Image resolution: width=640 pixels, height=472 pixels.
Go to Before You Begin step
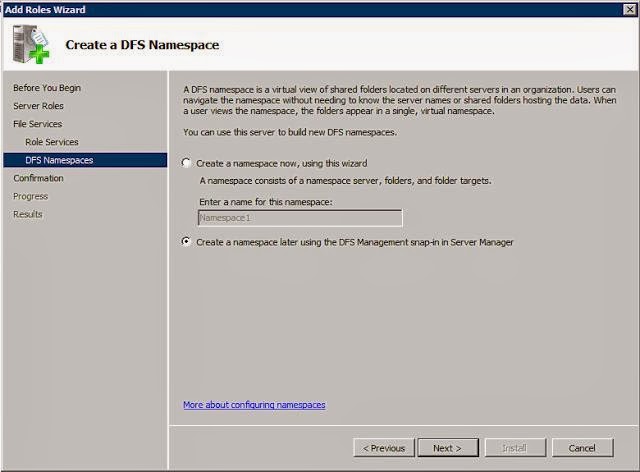coord(47,88)
